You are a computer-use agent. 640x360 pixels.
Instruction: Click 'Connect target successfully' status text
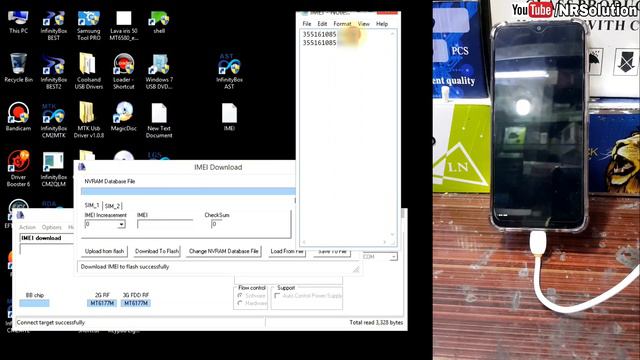pyautogui.click(x=51, y=322)
